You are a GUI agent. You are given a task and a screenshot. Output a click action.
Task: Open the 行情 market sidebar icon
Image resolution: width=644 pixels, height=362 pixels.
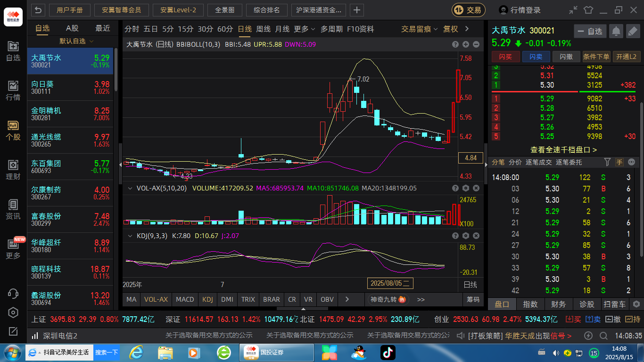point(13,91)
